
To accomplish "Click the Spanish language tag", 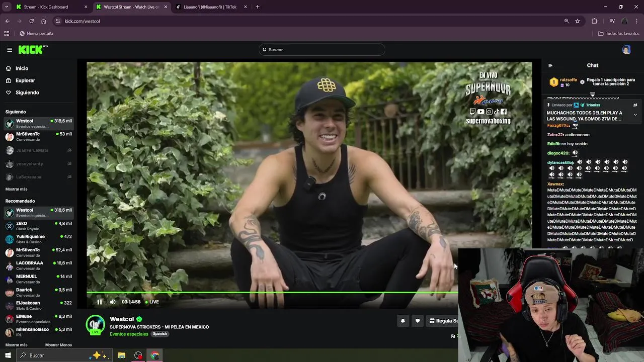I will [x=159, y=334].
